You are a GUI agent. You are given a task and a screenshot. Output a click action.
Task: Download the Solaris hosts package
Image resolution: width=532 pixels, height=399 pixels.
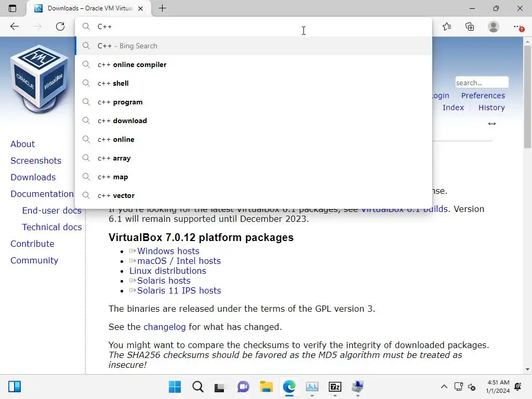click(x=164, y=281)
